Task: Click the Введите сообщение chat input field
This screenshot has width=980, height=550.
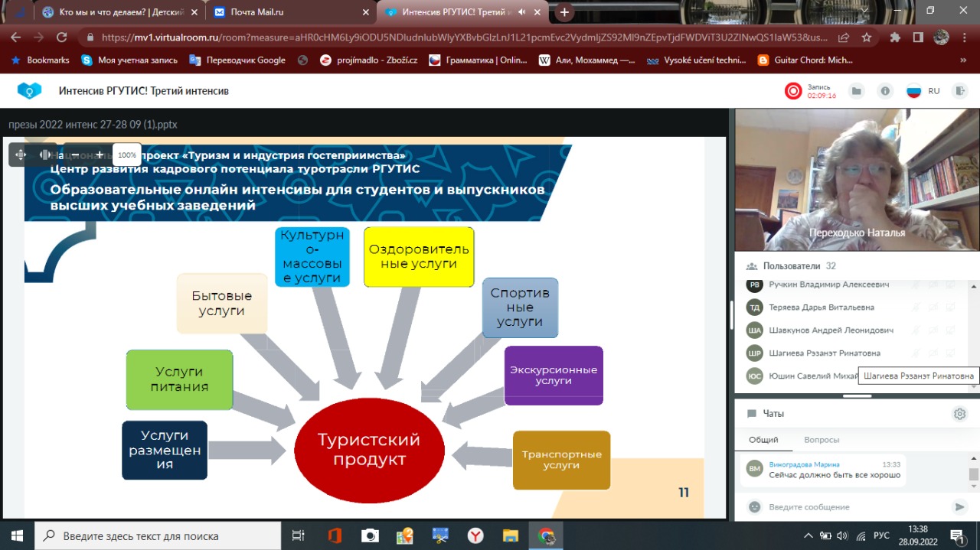Action: pos(850,506)
